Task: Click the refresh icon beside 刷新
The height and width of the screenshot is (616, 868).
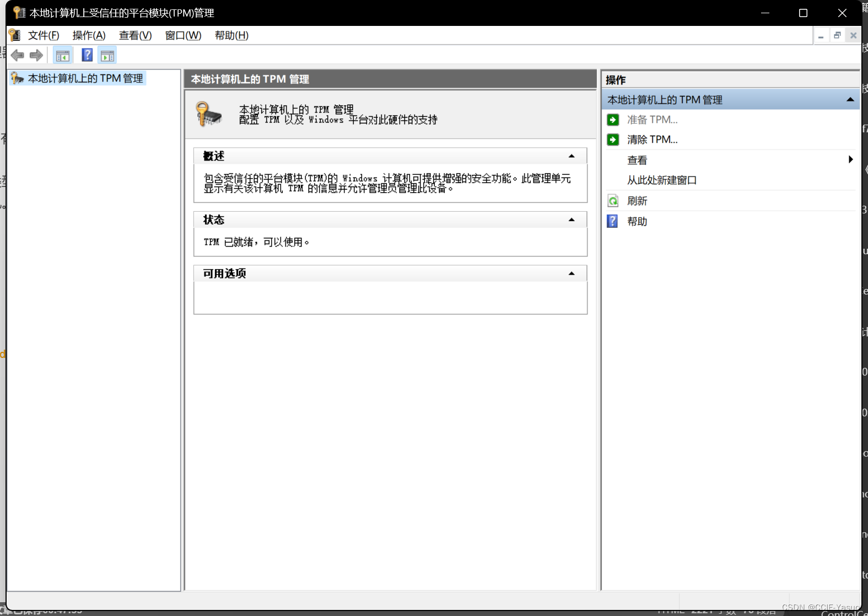Action: [x=613, y=201]
